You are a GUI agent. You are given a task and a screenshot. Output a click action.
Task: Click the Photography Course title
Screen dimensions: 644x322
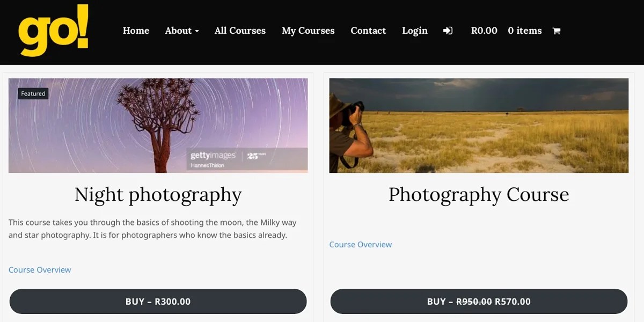tap(478, 194)
